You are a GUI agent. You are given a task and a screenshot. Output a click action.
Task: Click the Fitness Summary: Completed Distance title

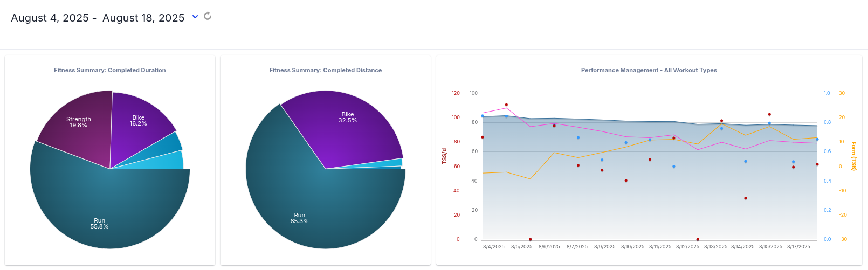click(326, 70)
